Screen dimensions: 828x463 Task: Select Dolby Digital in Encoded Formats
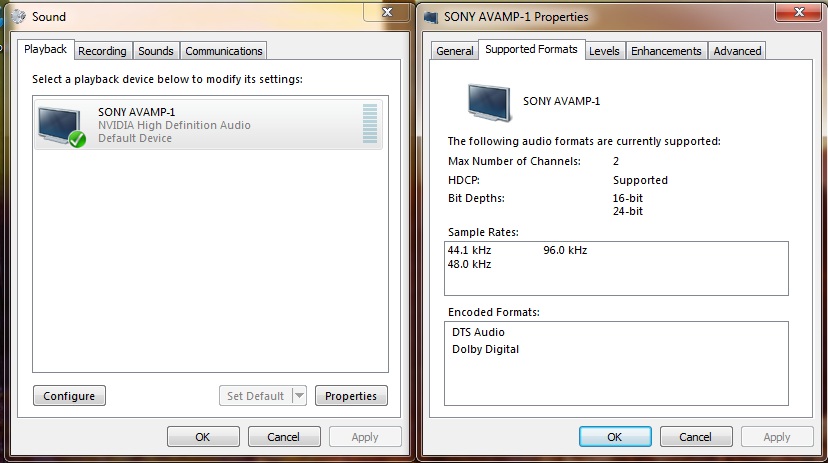coord(486,349)
